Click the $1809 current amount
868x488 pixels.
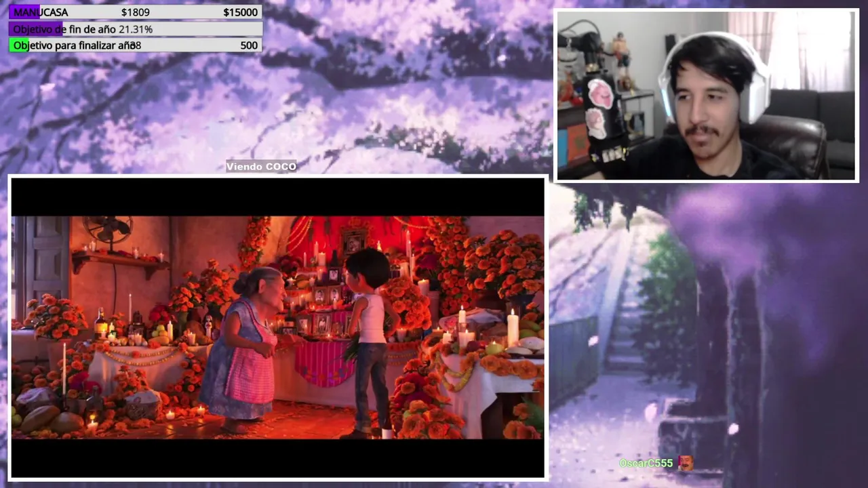(136, 12)
